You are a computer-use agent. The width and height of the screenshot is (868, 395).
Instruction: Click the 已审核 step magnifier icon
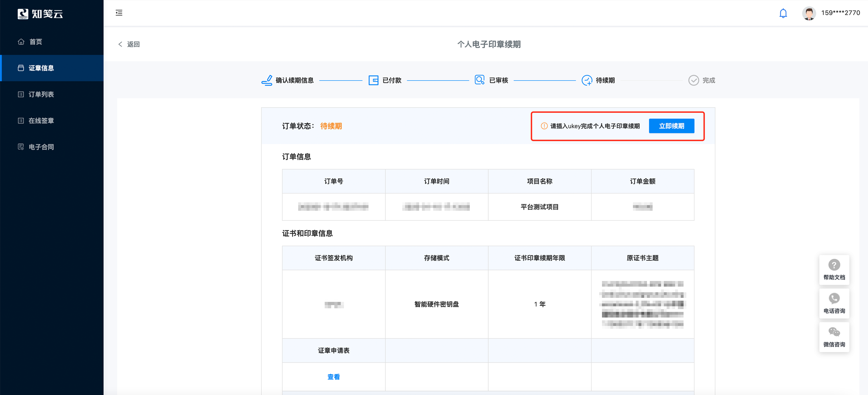[479, 80]
